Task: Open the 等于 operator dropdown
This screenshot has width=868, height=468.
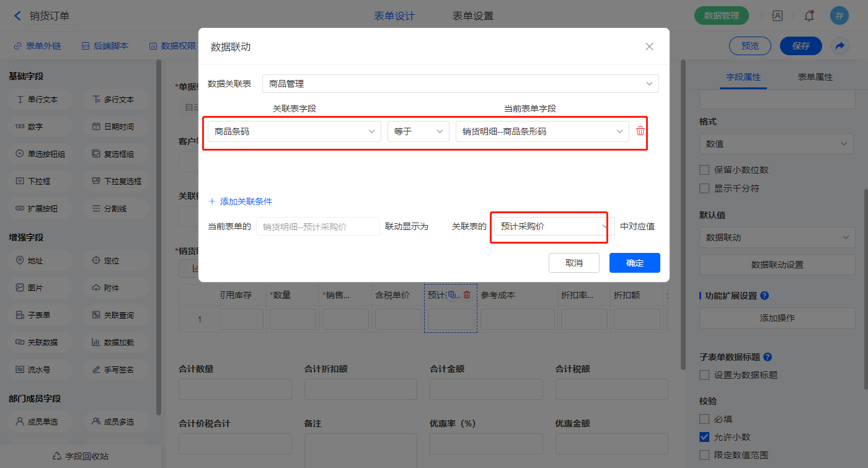Action: (x=418, y=131)
